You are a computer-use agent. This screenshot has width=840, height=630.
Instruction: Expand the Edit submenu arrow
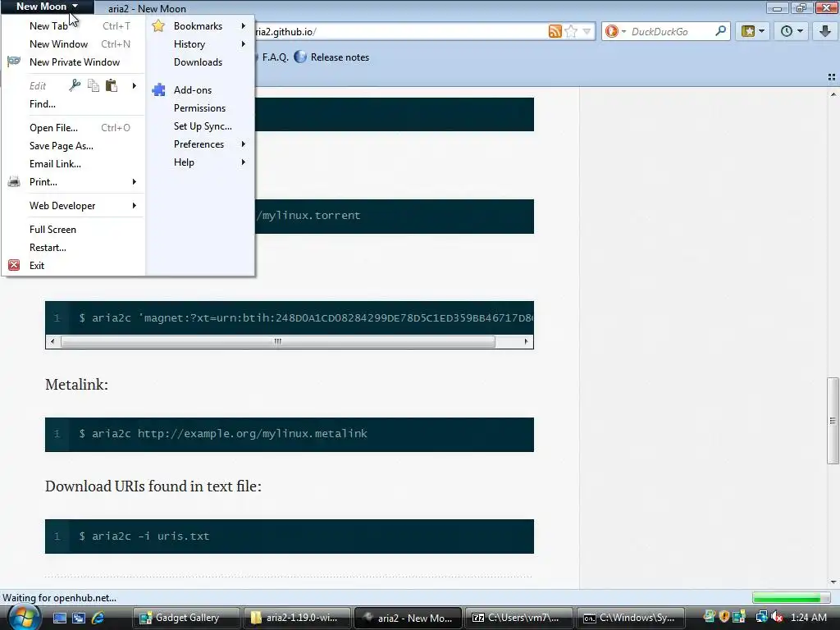point(135,85)
